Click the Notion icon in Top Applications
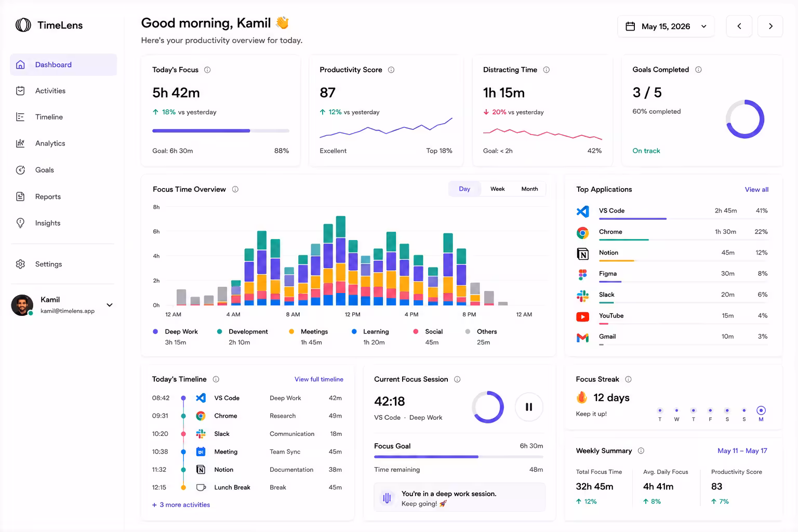The image size is (798, 532). [x=583, y=253]
